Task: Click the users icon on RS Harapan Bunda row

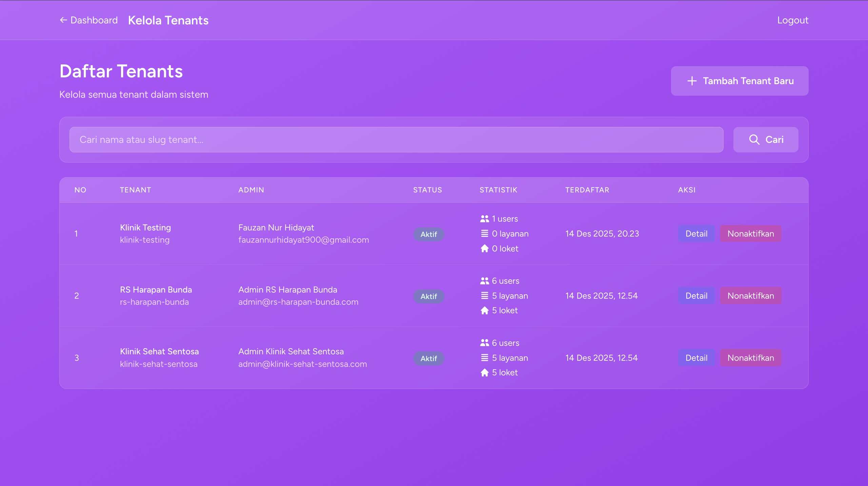Action: coord(485,281)
